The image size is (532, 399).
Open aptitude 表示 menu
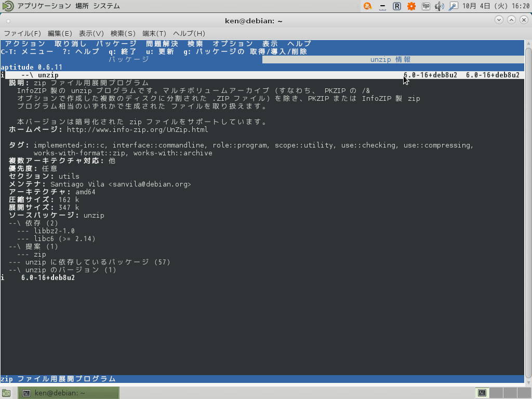[x=270, y=44]
